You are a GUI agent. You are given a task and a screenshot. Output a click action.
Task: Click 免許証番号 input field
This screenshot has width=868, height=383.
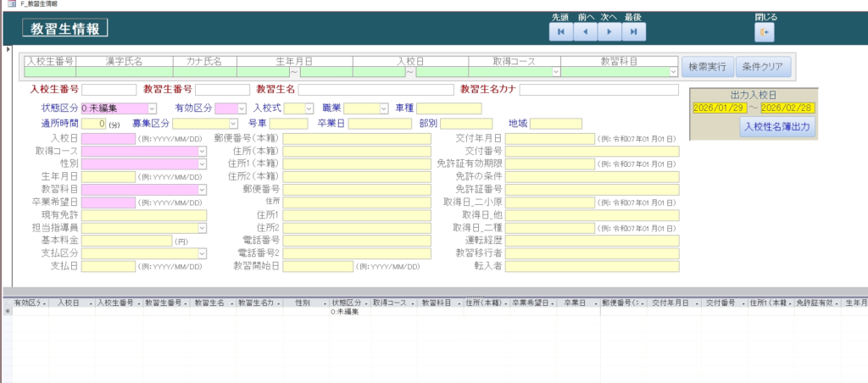coord(592,190)
